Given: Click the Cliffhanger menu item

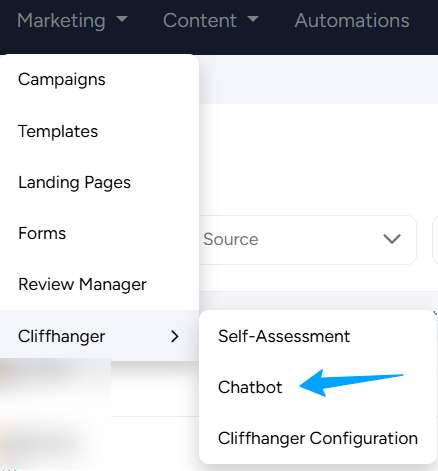Looking at the screenshot, I should 99,336.
